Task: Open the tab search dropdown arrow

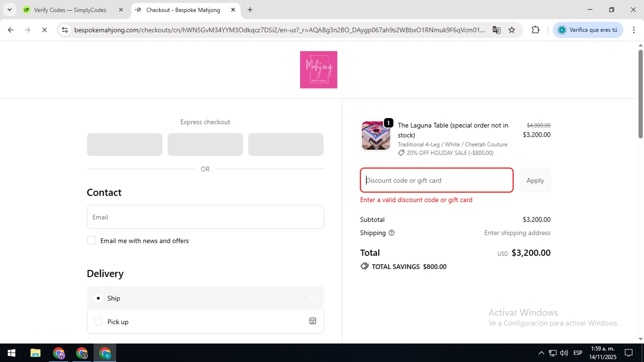Action: 9,9
